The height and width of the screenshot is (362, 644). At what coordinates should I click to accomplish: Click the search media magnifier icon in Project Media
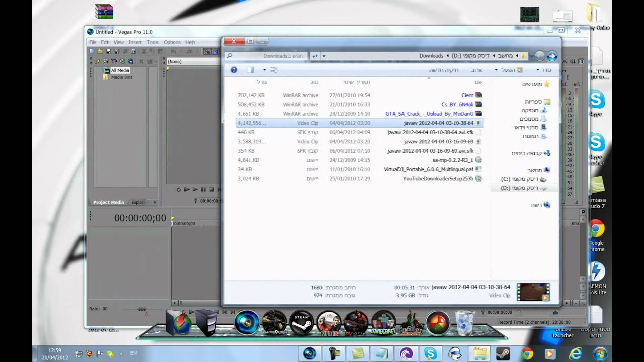[130, 61]
